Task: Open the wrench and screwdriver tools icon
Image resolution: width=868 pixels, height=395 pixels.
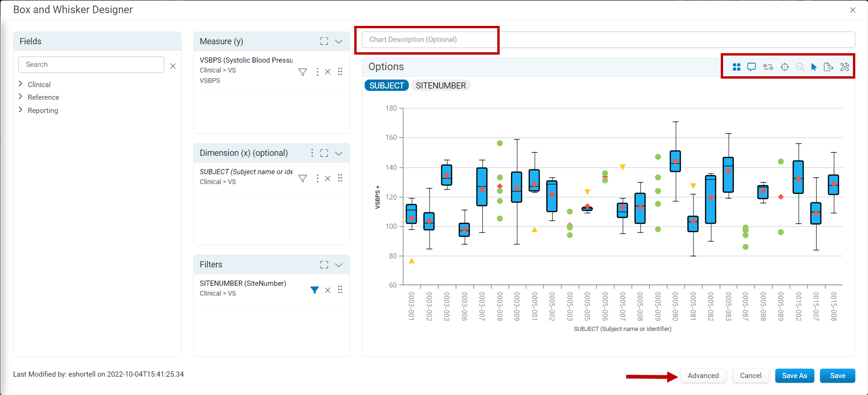Action: click(x=844, y=67)
